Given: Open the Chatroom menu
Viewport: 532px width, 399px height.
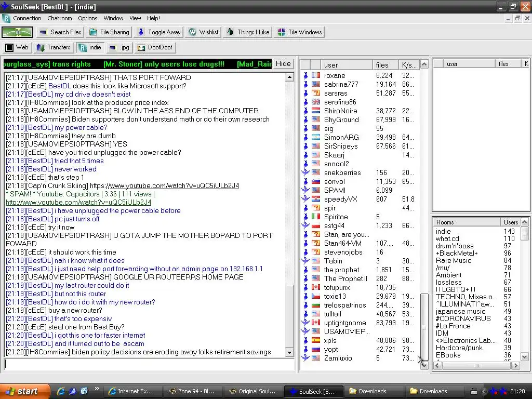Looking at the screenshot, I should tap(60, 18).
